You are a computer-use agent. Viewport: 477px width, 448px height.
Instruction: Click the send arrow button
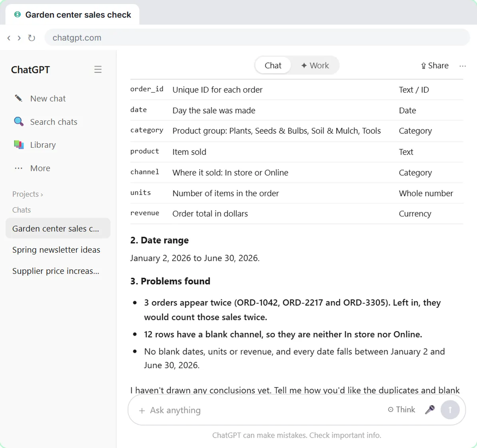pyautogui.click(x=450, y=409)
